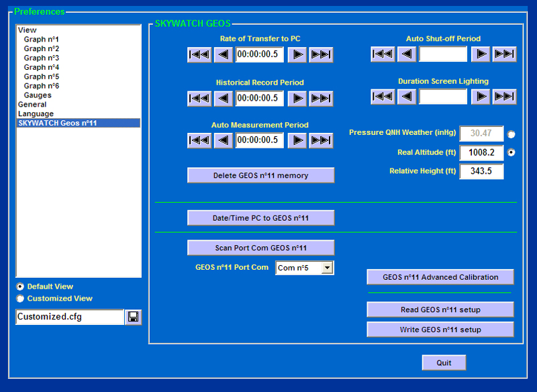
Task: Quit the Preferences window
Action: 444,363
